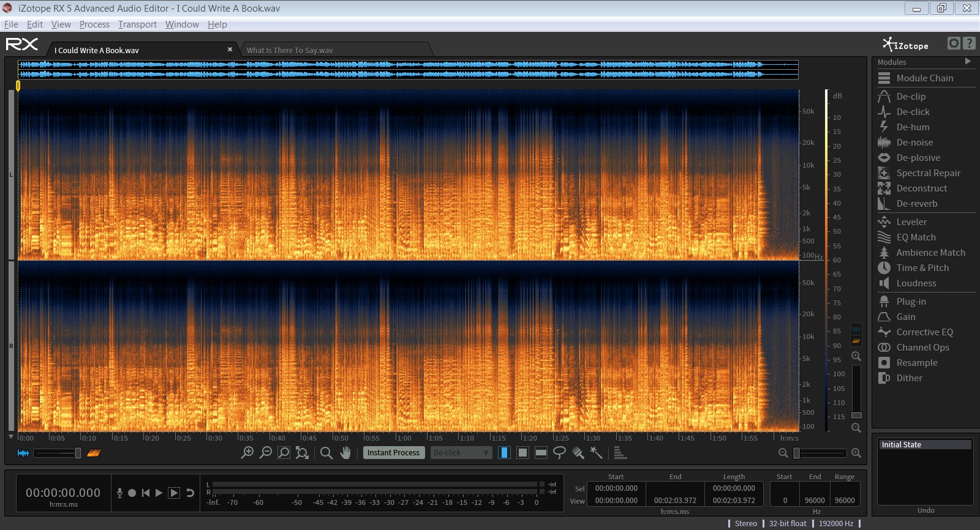Show the spectrogram view icon

coord(94,453)
